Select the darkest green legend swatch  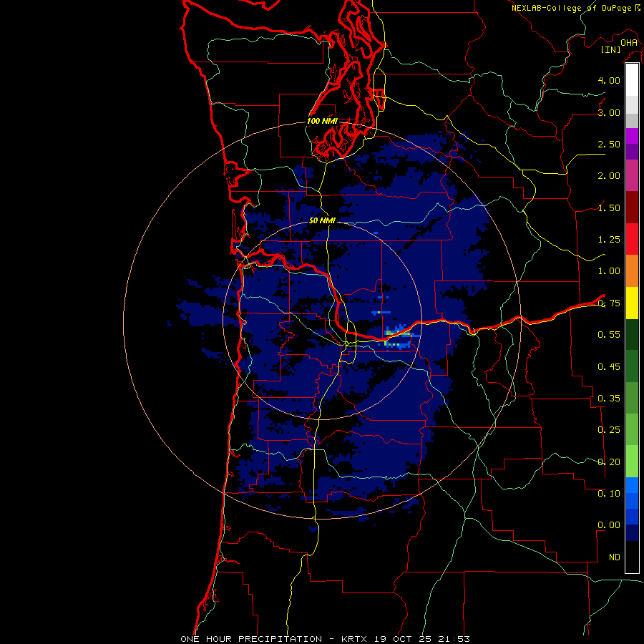click(632, 335)
